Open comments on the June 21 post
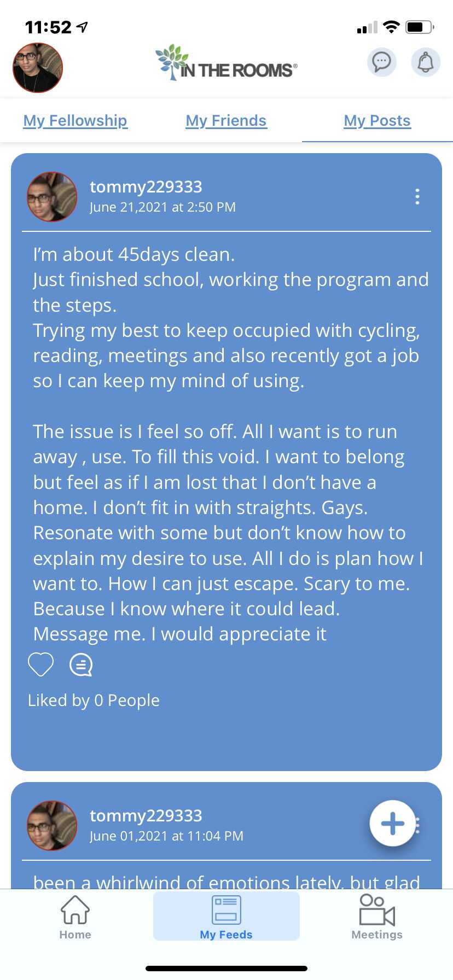 (81, 665)
